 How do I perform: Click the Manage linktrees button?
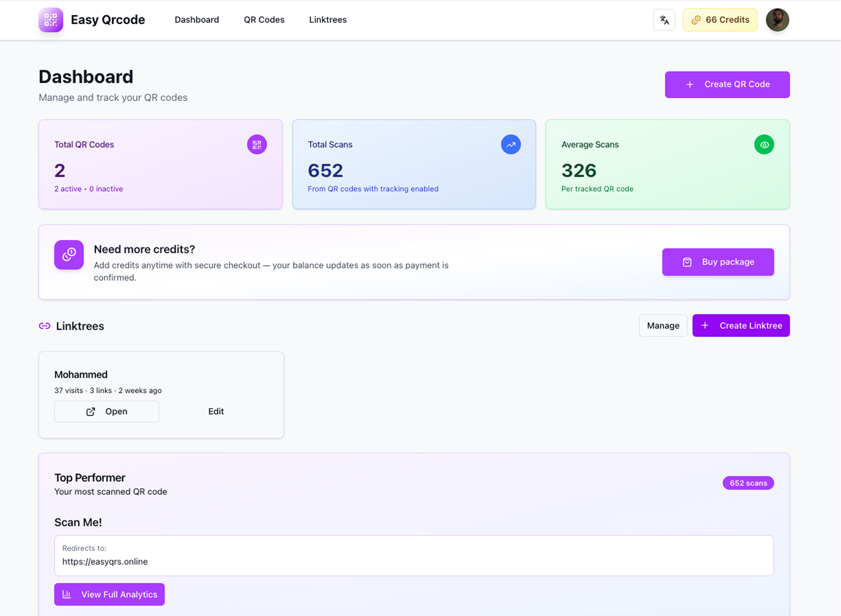[x=663, y=326]
